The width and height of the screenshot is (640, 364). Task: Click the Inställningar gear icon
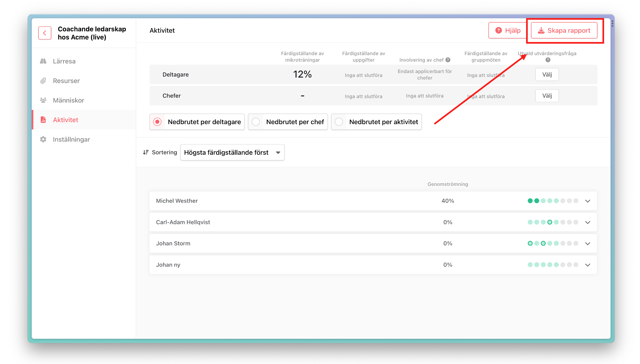[43, 139]
